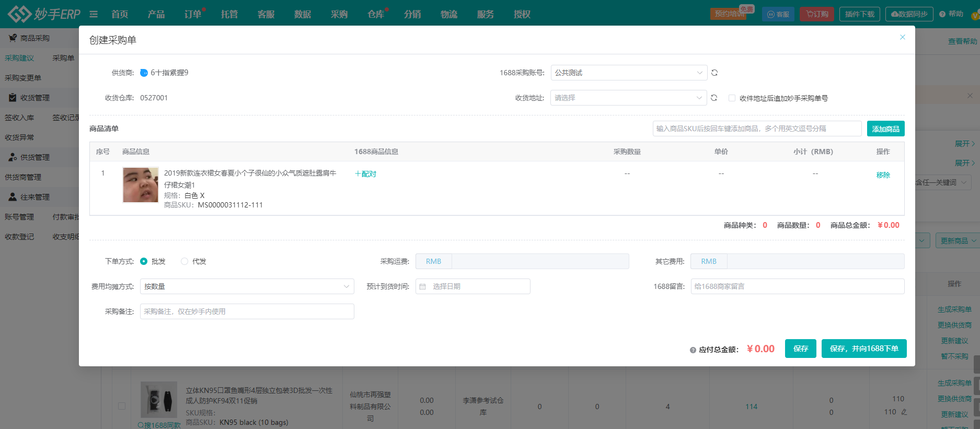Click the 收货管理 clipboard icon in sidebar
This screenshot has height=429, width=980.
(x=13, y=97)
